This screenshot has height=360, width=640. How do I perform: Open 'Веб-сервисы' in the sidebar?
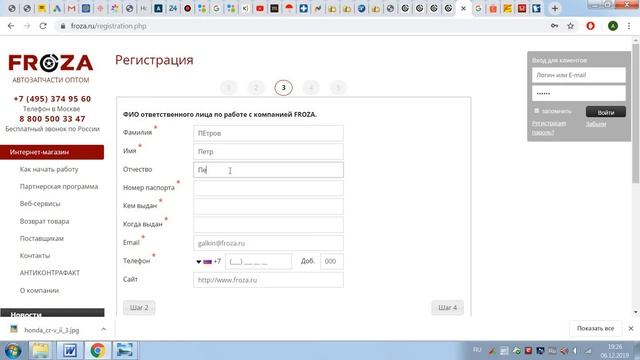click(x=40, y=203)
